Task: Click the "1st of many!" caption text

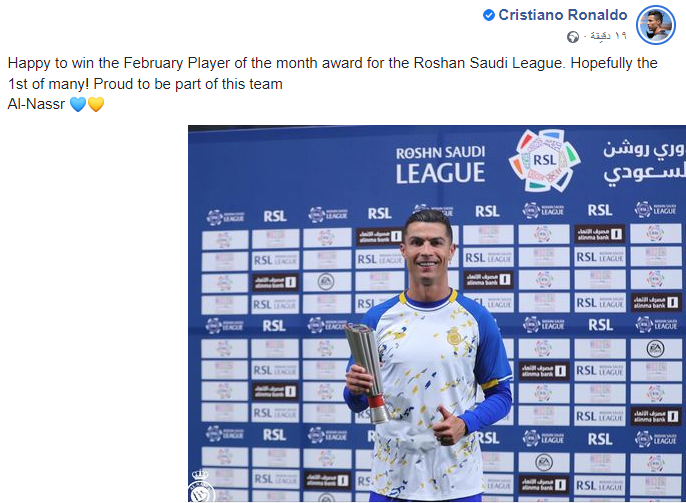Action: coord(50,84)
